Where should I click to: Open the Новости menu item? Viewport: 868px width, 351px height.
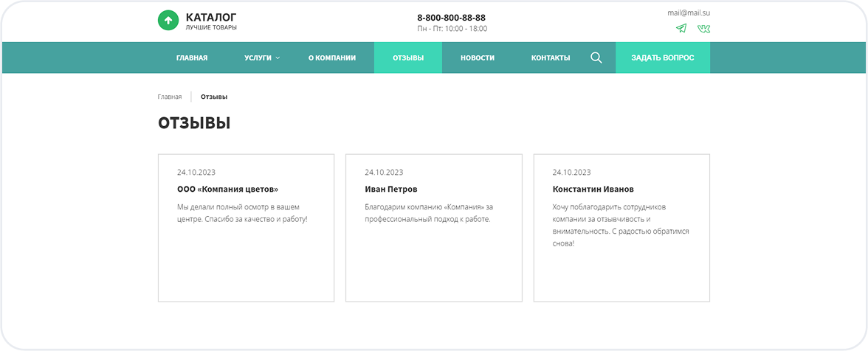(x=478, y=58)
